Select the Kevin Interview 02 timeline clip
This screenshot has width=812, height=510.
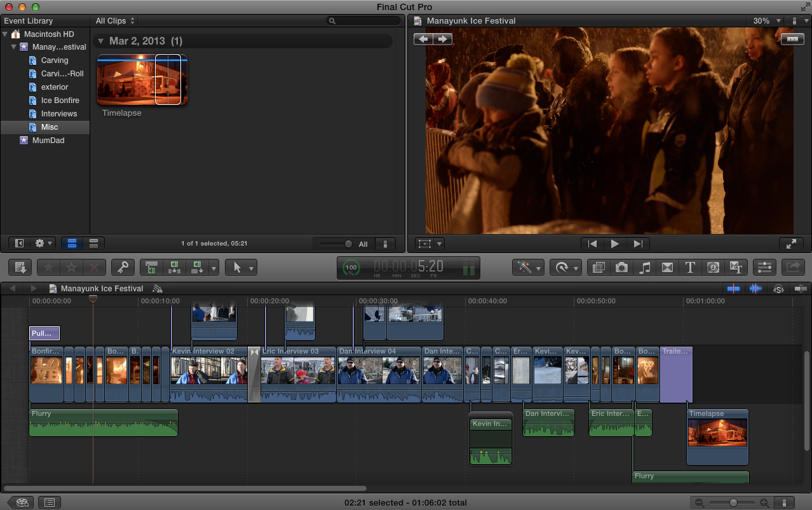point(208,375)
